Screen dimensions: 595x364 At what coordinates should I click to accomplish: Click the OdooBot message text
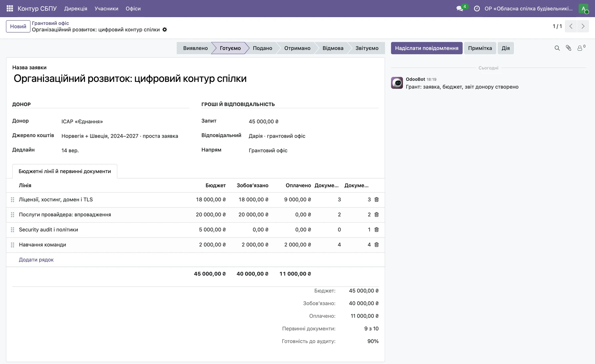pos(462,87)
